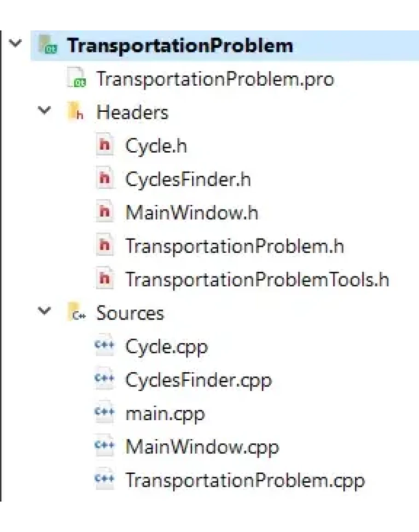Collapse the Headers folder chevron
Screen dimensions: 419x532
point(45,112)
